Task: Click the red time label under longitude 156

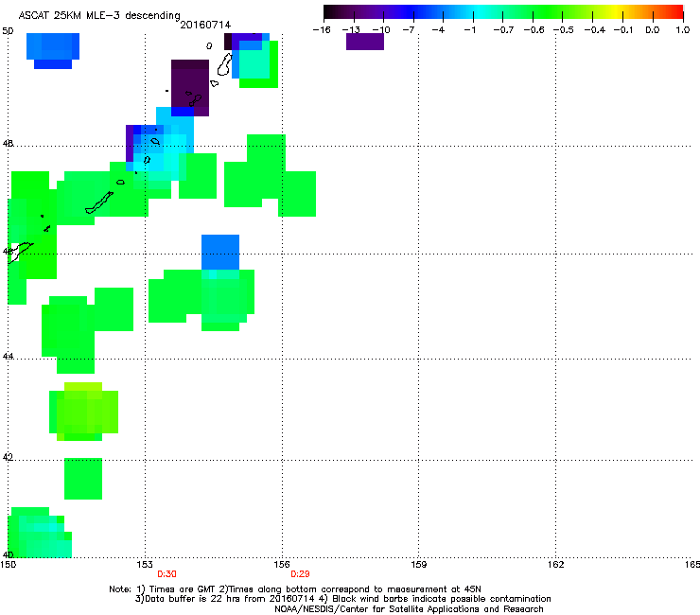Action: pyautogui.click(x=300, y=574)
